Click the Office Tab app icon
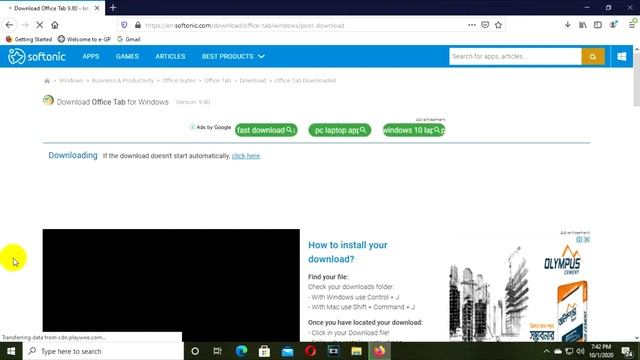 point(48,100)
